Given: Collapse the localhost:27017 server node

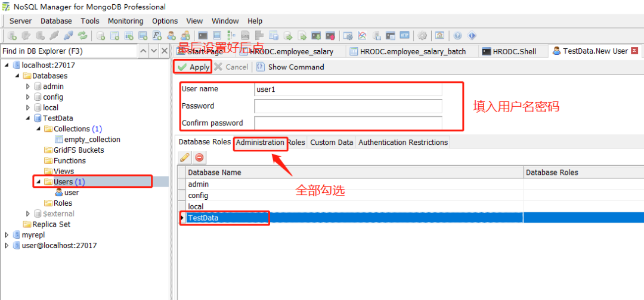Looking at the screenshot, I should click(x=7, y=65).
